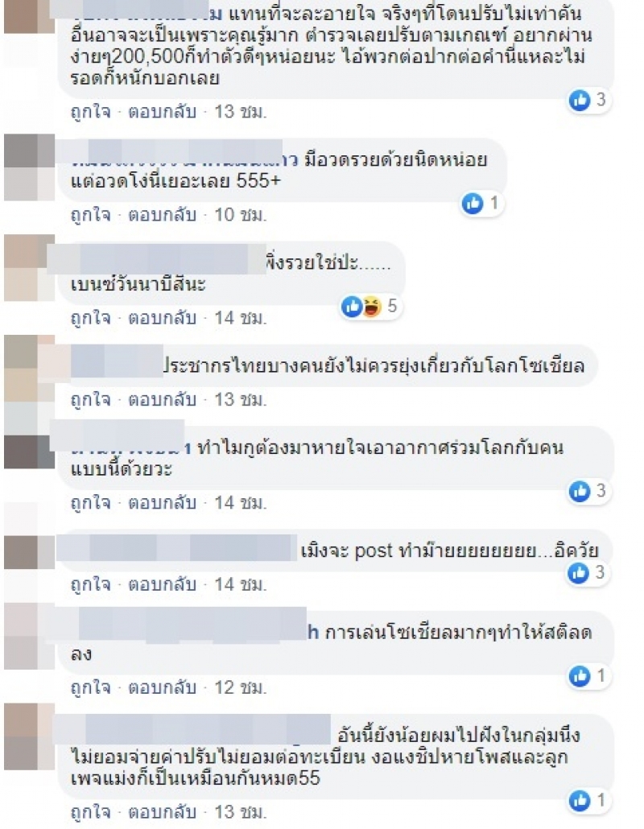Click the like reaction icon on the 'post' comment
This screenshot has height=829, width=644.
click(x=578, y=572)
